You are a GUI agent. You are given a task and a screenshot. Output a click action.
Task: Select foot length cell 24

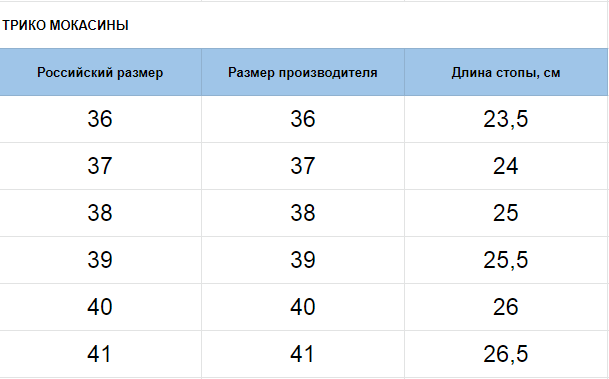506,166
